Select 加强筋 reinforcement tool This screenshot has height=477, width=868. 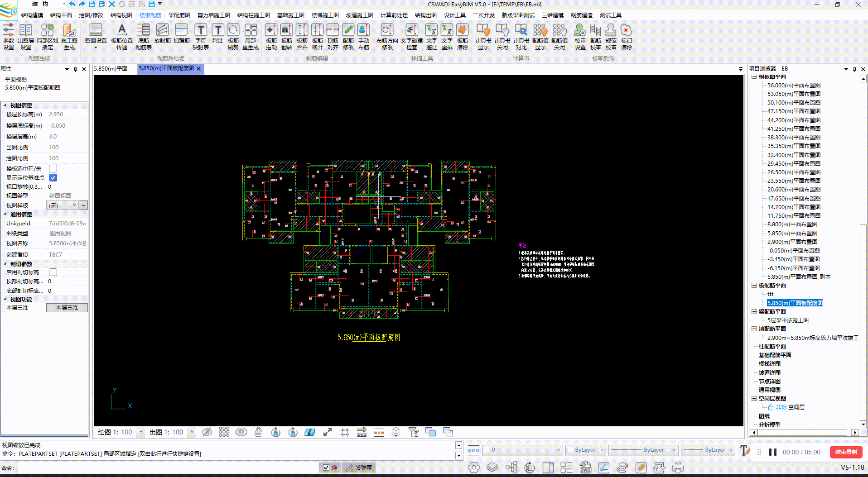[x=181, y=34]
